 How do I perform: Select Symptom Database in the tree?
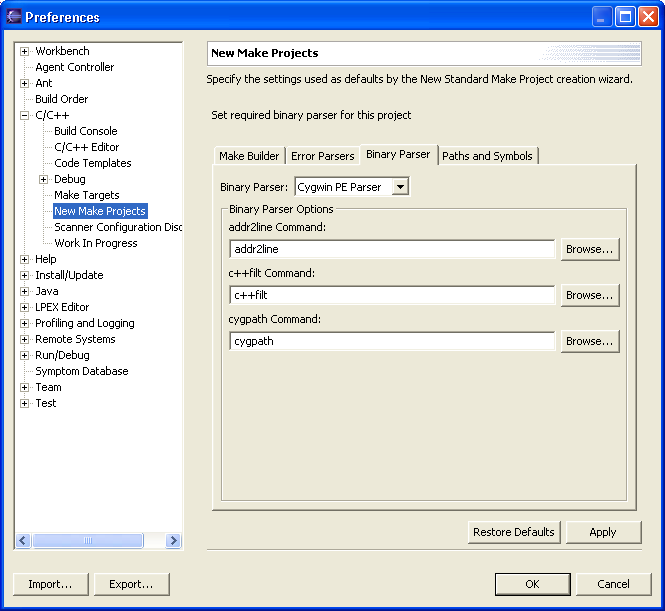[81, 371]
